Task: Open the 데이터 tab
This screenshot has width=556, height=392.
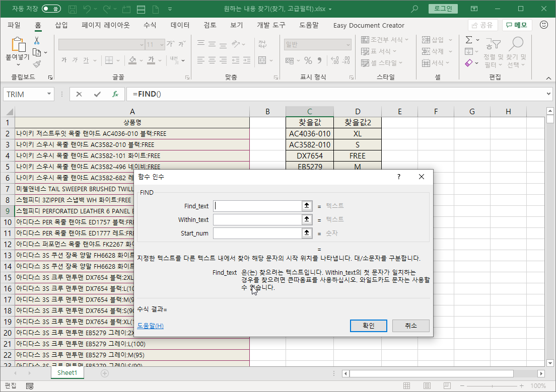Action: tap(180, 25)
